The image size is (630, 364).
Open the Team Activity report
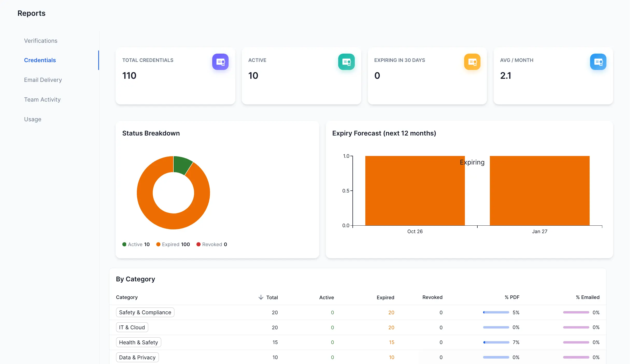point(42,99)
